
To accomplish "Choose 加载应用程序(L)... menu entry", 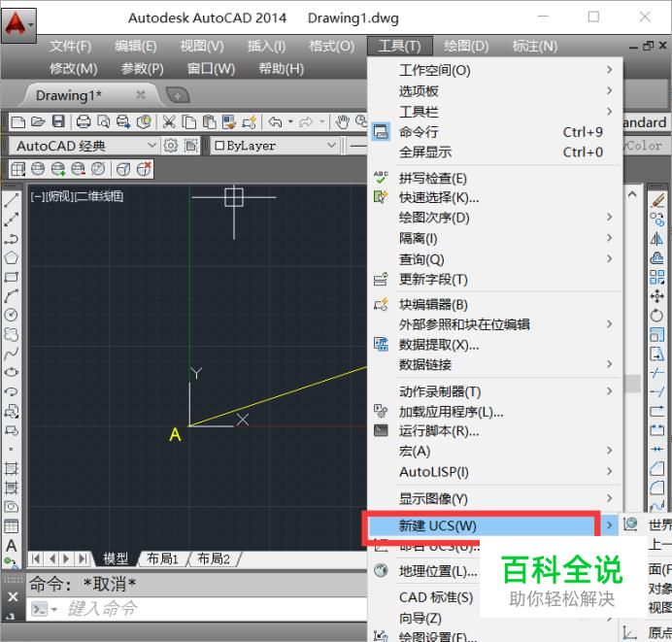I will pyautogui.click(x=495, y=412).
